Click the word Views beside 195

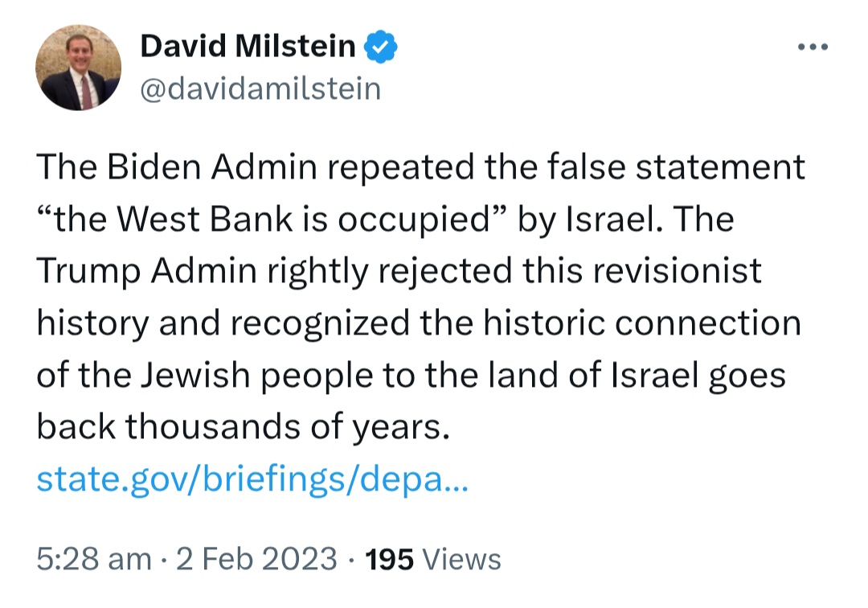pyautogui.click(x=461, y=559)
